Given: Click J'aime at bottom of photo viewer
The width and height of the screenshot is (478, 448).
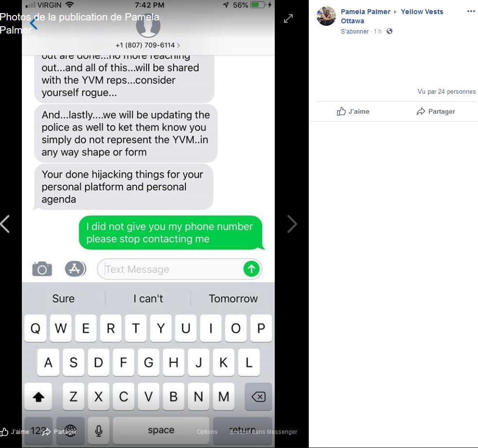Looking at the screenshot, I should (15, 431).
